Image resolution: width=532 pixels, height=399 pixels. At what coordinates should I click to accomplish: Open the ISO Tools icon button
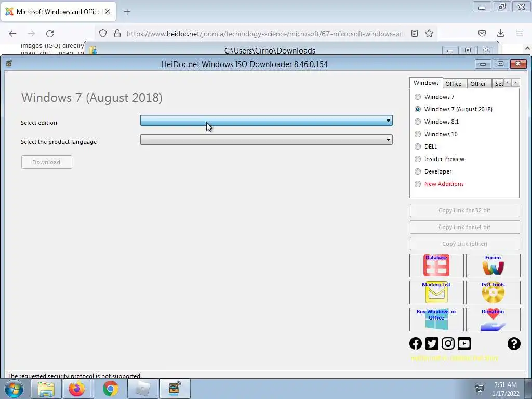(493, 292)
